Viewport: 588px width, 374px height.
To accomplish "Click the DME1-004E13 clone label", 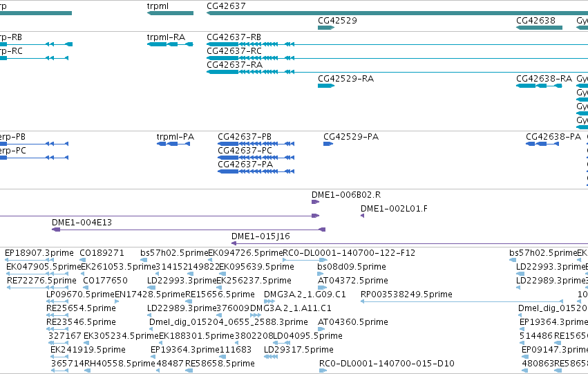I will coord(82,223).
